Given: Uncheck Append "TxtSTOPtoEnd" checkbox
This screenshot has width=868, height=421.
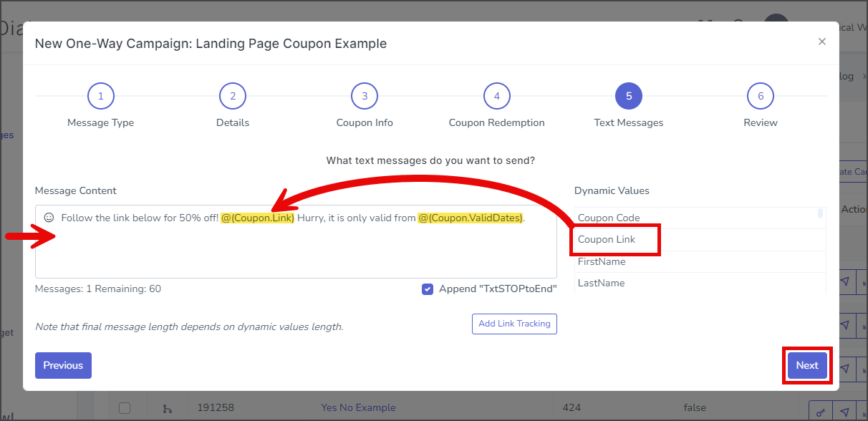Looking at the screenshot, I should pos(428,289).
